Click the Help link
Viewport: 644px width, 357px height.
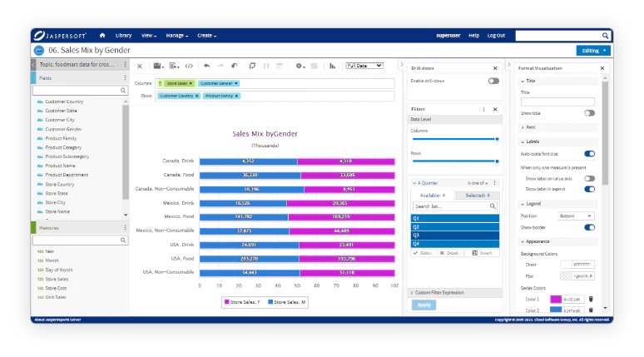pyautogui.click(x=473, y=35)
